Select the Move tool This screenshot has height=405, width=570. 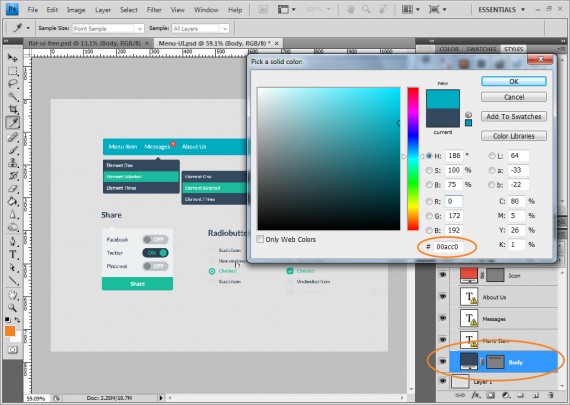pyautogui.click(x=13, y=57)
